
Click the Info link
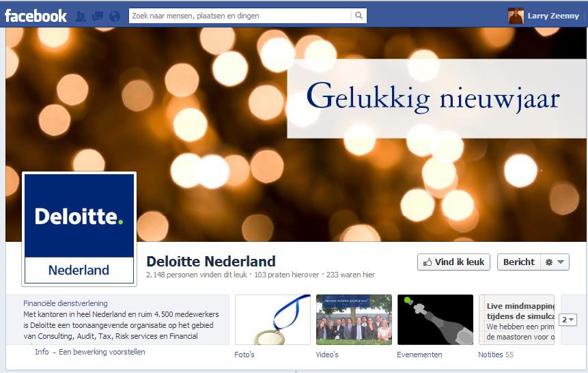42,352
